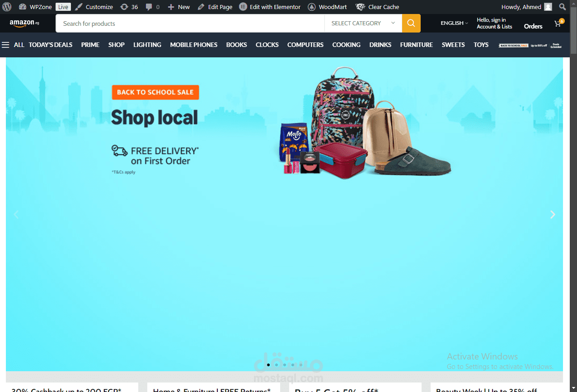577x392 pixels.
Task: Open the Drinks category
Action: point(380,45)
